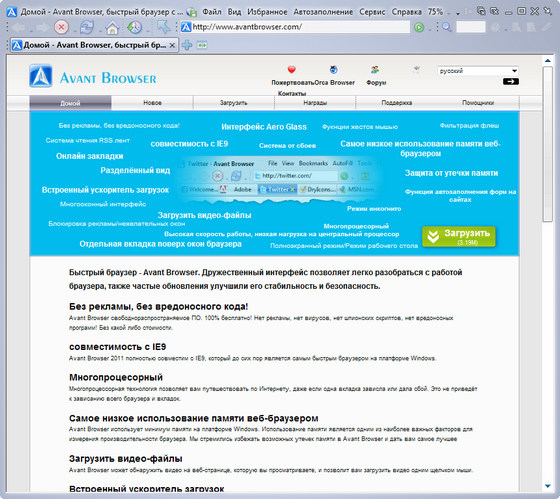Open the Справка menu
This screenshot has width=560, height=499.
[406, 12]
